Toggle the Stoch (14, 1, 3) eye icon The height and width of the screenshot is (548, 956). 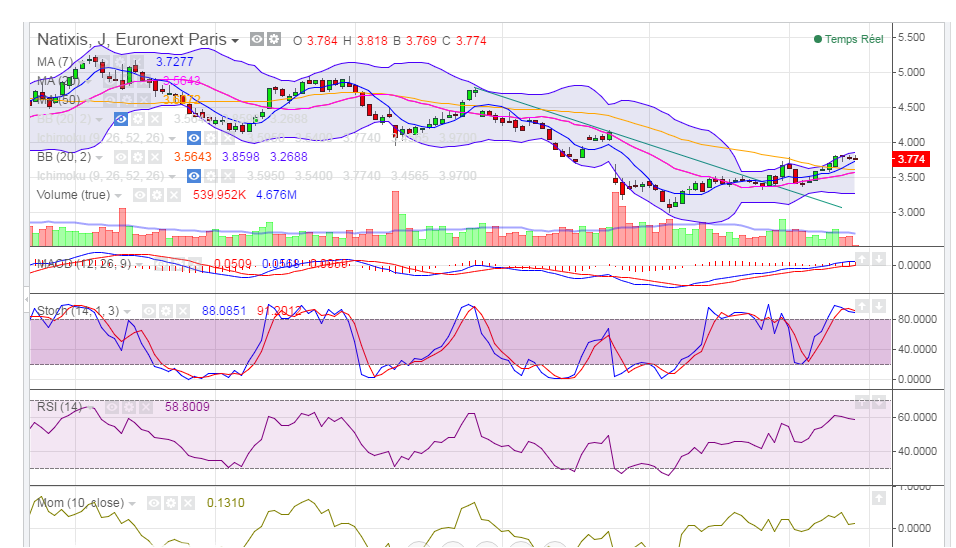147,311
